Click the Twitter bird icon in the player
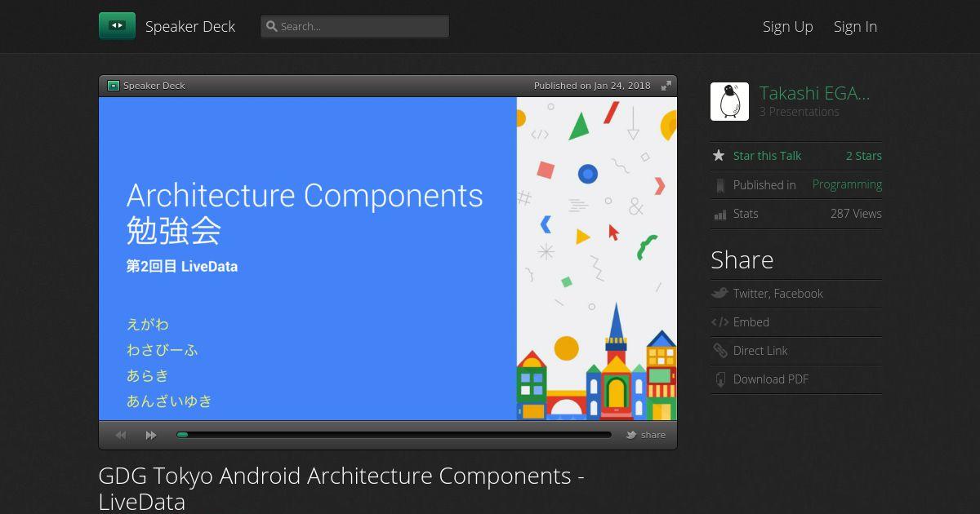This screenshot has width=980, height=514. (x=631, y=435)
